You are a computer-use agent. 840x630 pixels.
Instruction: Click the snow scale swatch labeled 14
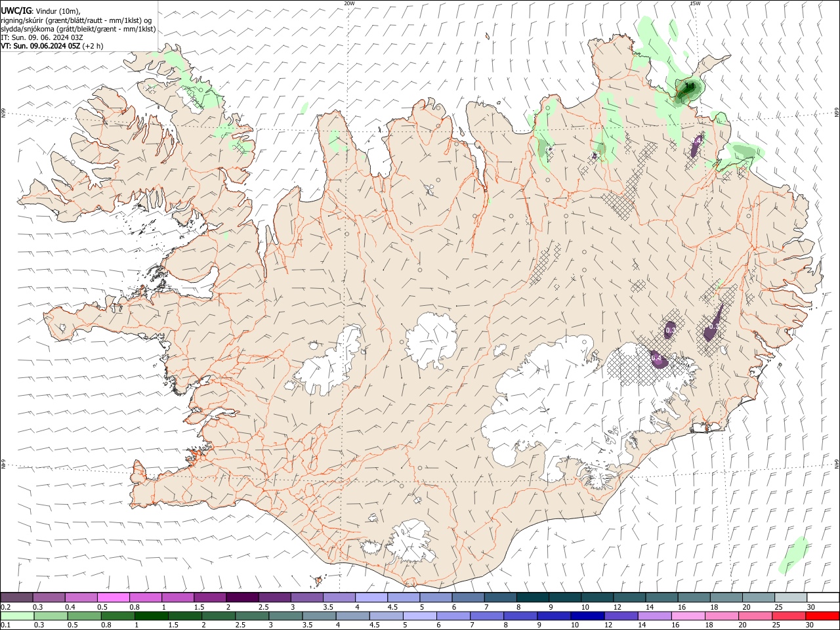click(x=662, y=597)
